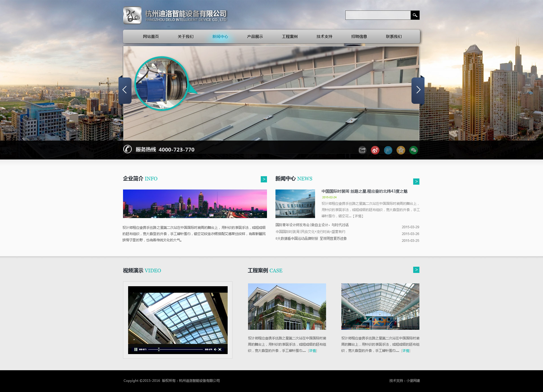Image resolution: width=543 pixels, height=392 pixels.
Task: Open more news via NEWS arrow
Action: tap(416, 182)
